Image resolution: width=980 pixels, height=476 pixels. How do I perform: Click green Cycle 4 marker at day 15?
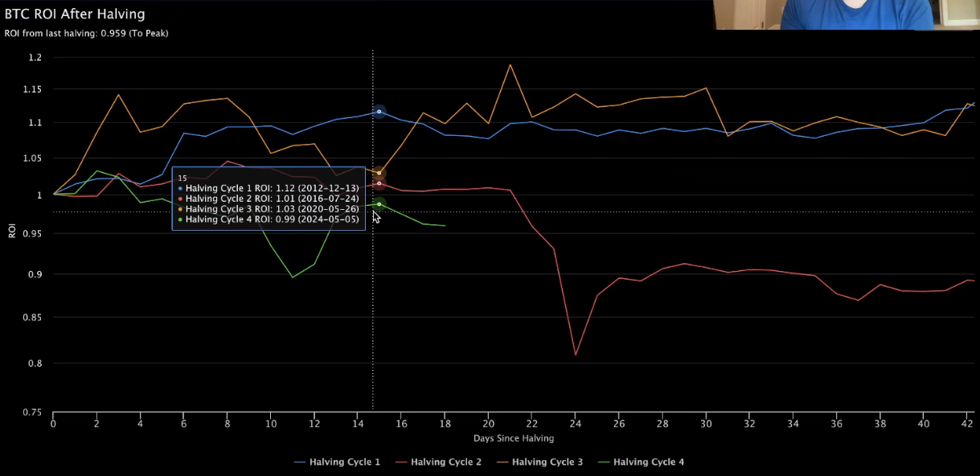pos(379,204)
